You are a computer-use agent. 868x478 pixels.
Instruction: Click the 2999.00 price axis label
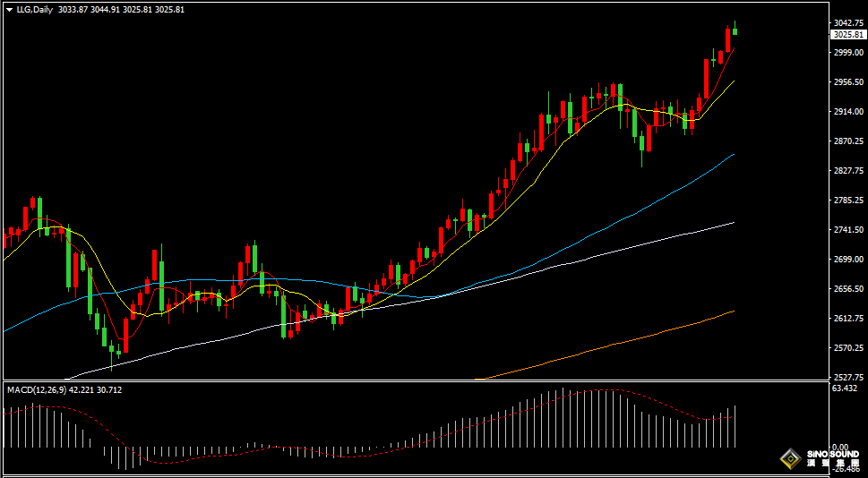coord(847,53)
